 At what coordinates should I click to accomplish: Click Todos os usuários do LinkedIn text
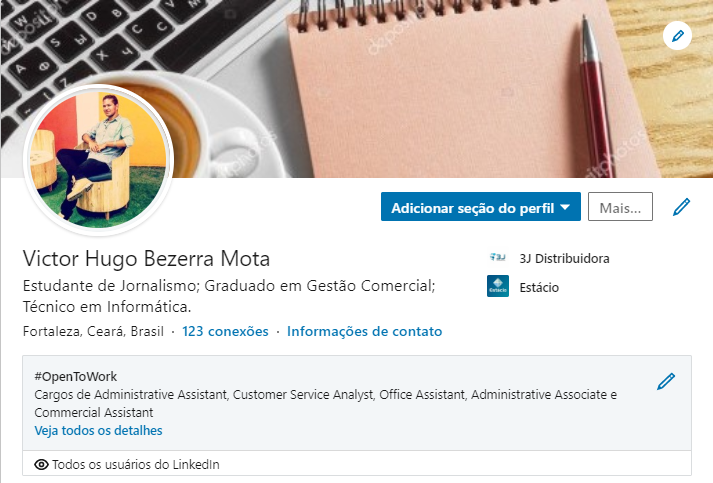[135, 464]
